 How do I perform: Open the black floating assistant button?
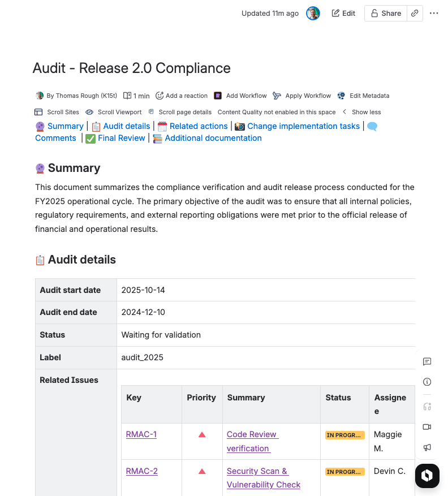point(427,476)
